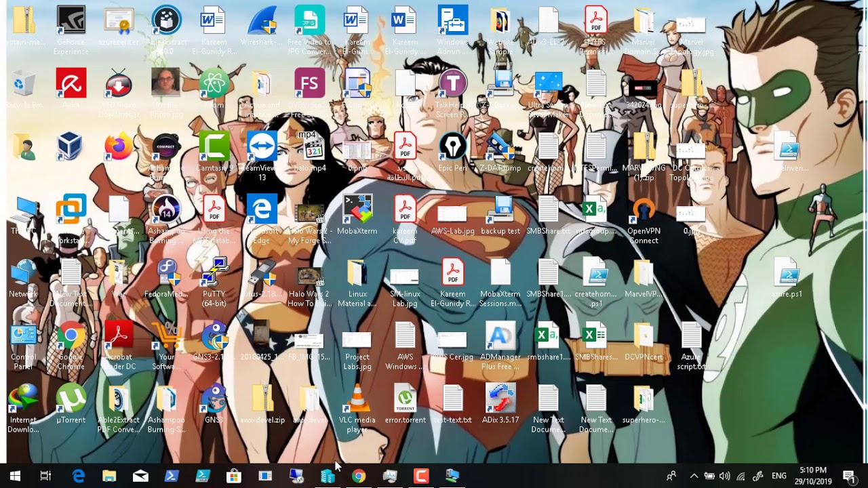Open Microsoft Store from the taskbar
The width and height of the screenshot is (868, 488).
pyautogui.click(x=234, y=476)
